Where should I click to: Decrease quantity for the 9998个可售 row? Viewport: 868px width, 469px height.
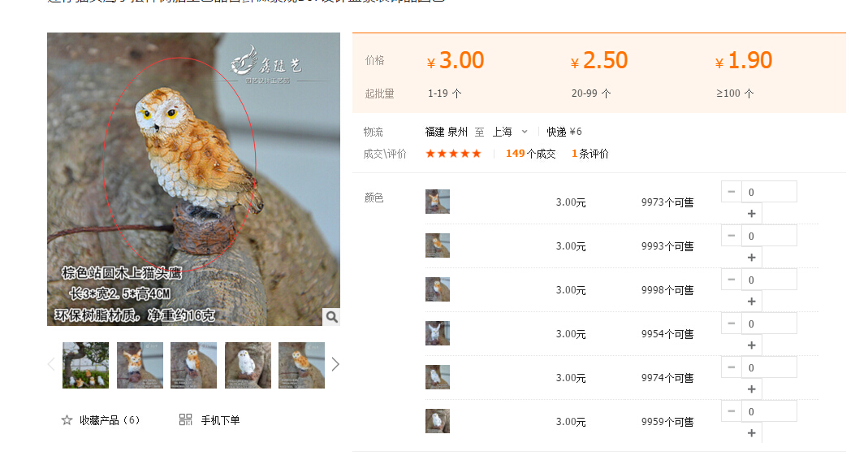tap(732, 280)
